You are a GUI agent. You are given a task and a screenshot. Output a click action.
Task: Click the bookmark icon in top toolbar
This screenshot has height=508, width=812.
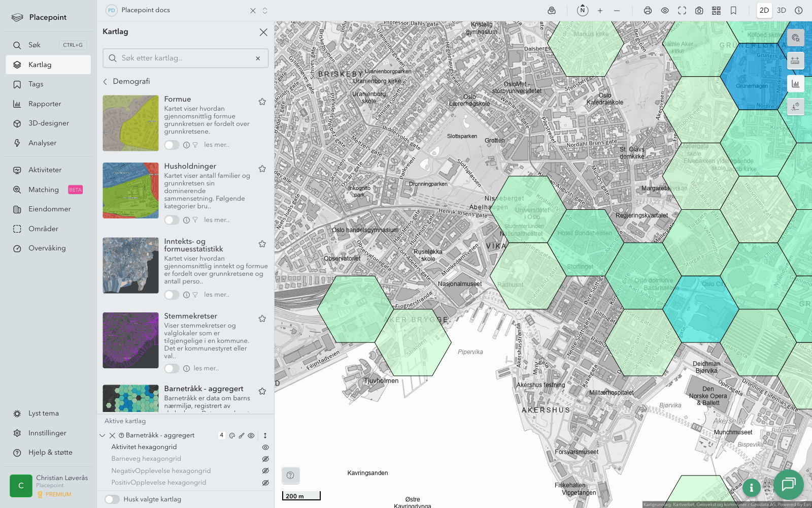(733, 11)
